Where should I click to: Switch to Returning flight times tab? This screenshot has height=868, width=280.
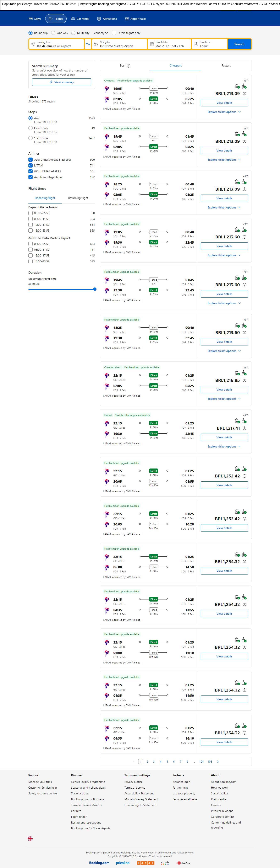pyautogui.click(x=78, y=198)
